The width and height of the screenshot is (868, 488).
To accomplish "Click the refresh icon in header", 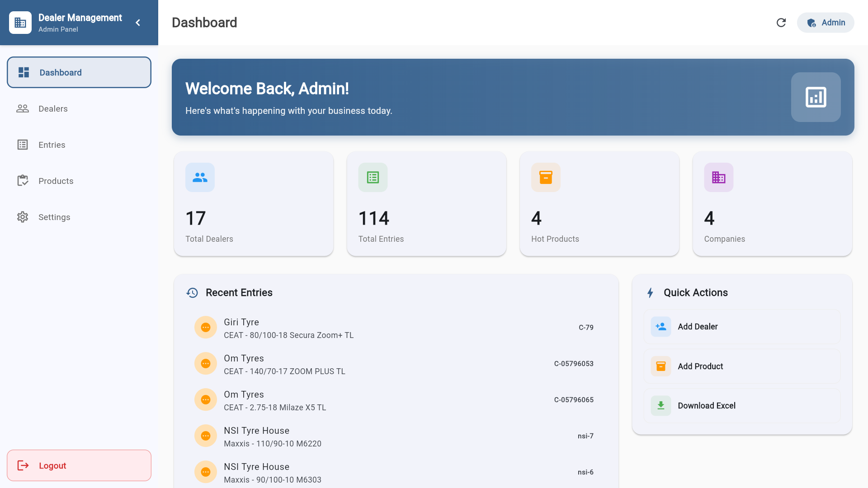I will [x=781, y=23].
